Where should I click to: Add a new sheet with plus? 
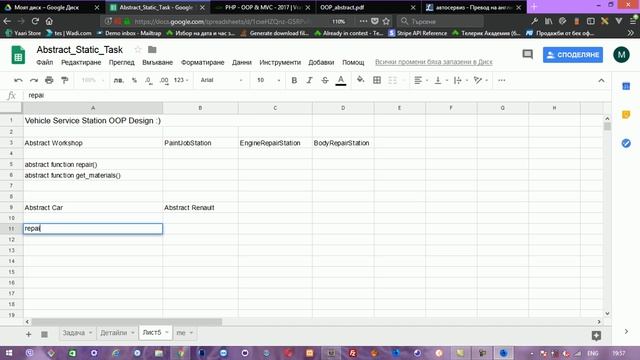point(29,334)
